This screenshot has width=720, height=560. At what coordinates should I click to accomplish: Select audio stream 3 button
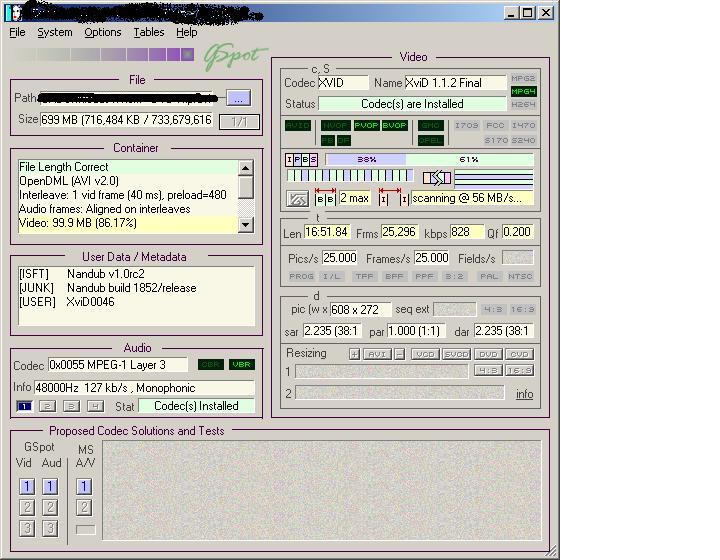coord(71,406)
